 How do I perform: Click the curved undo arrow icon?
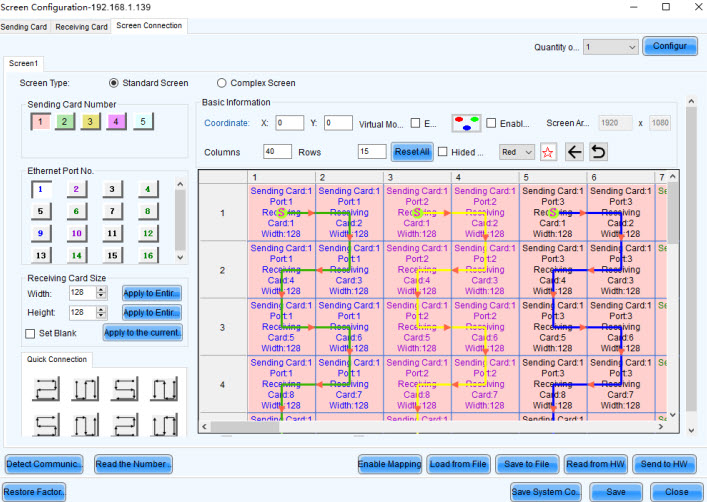(599, 152)
